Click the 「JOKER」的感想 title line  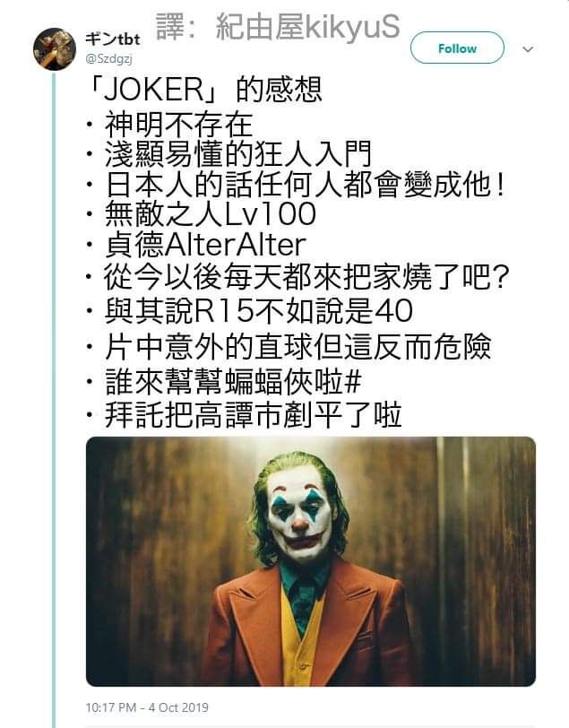pyautogui.click(x=204, y=90)
